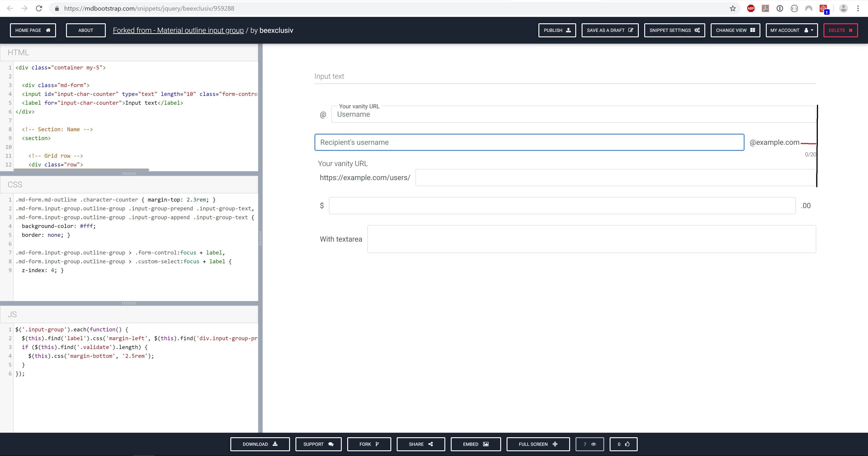Image resolution: width=868 pixels, height=456 pixels.
Task: Open Support chat
Action: 318,444
